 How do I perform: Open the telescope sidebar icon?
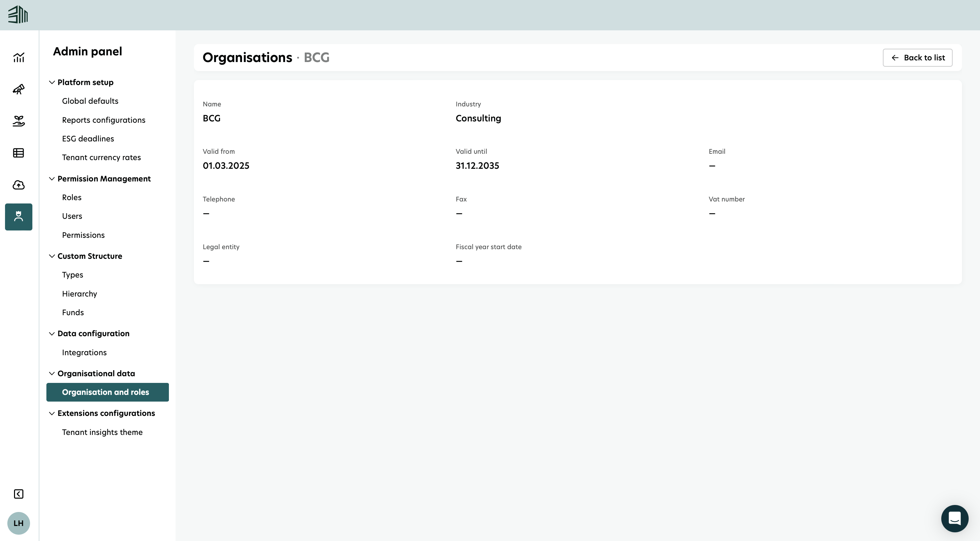[x=19, y=89]
